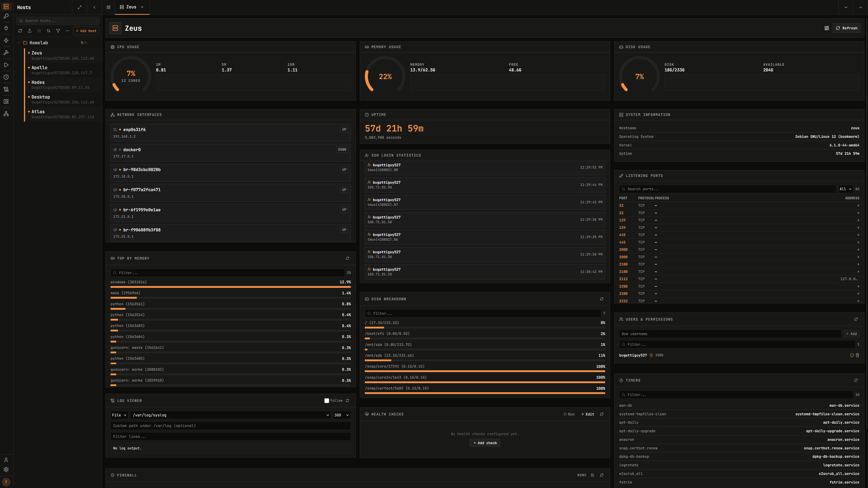The width and height of the screenshot is (868, 488).
Task: Focus the New username field
Action: pos(730,334)
